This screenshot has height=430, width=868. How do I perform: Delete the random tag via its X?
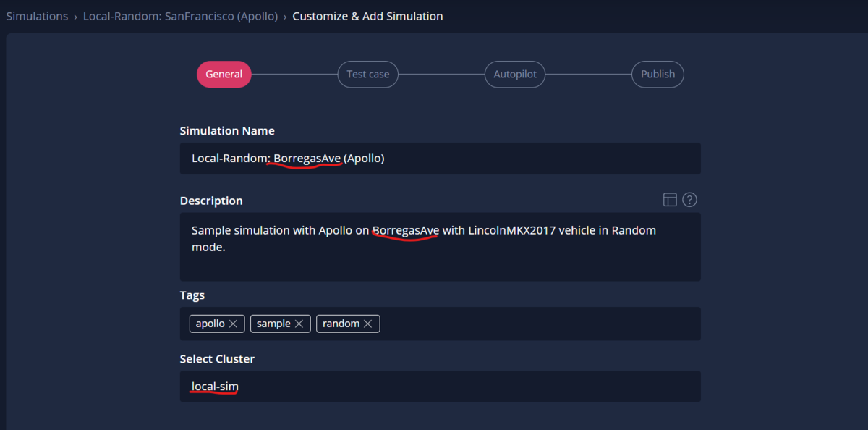[x=367, y=324]
